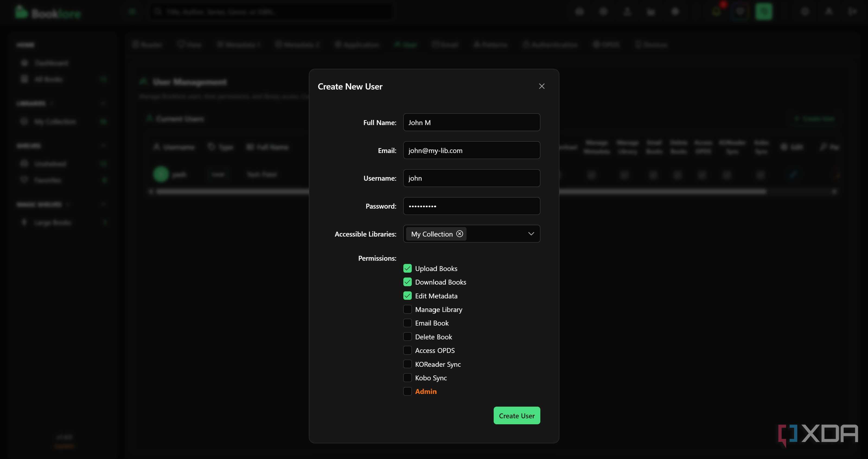Grant the orange Admin permission

click(x=407, y=391)
